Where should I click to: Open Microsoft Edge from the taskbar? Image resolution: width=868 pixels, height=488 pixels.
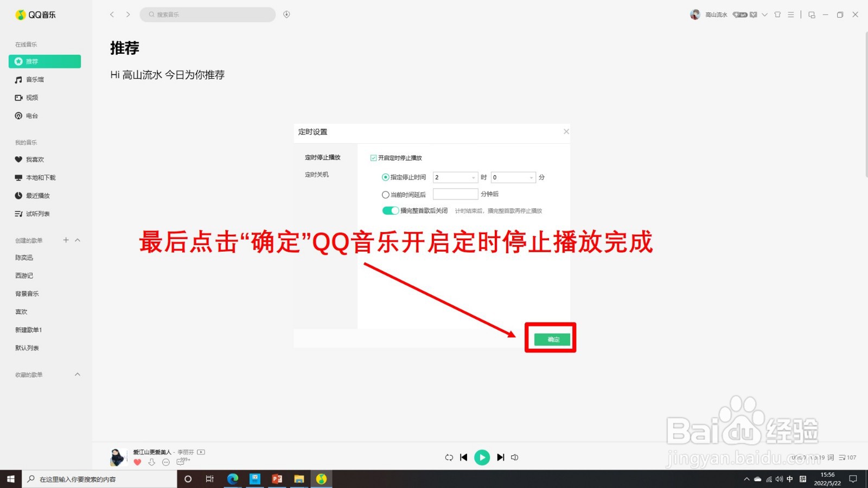[233, 479]
